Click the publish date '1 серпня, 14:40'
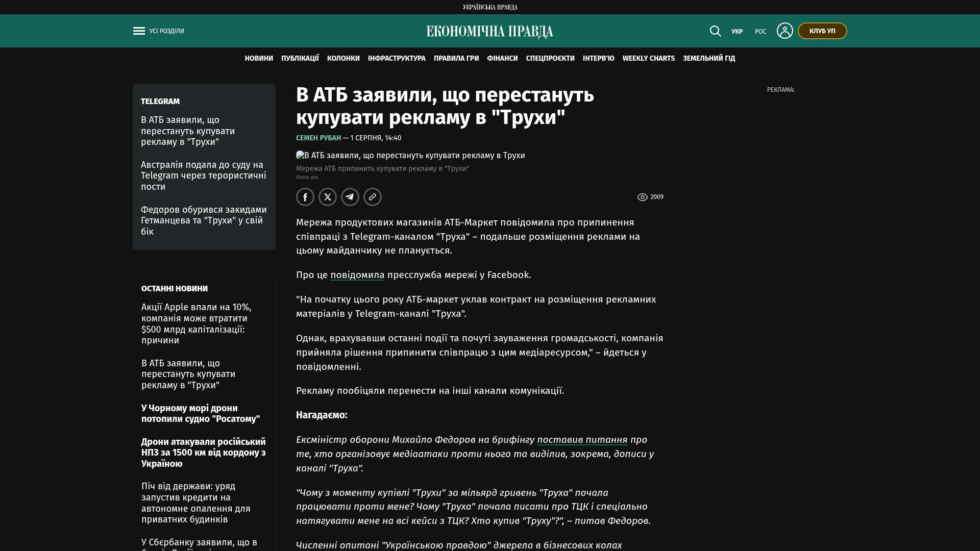The height and width of the screenshot is (551, 980). point(376,138)
